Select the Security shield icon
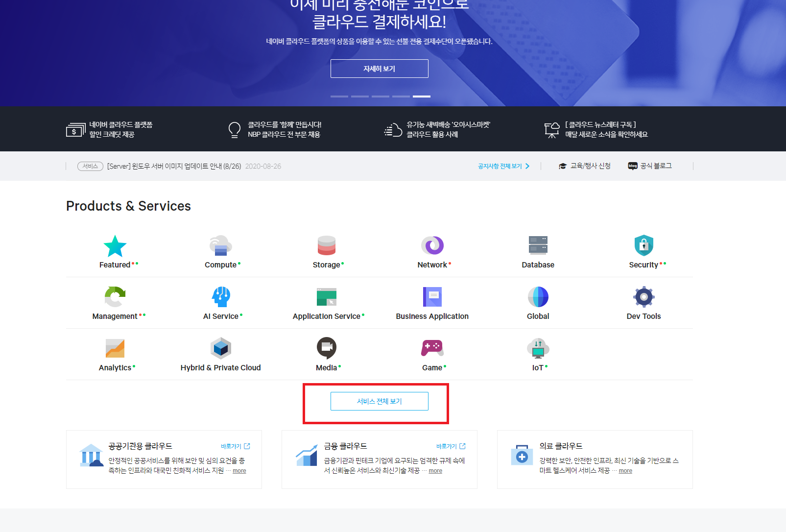The width and height of the screenshot is (786, 532). pyautogui.click(x=644, y=245)
